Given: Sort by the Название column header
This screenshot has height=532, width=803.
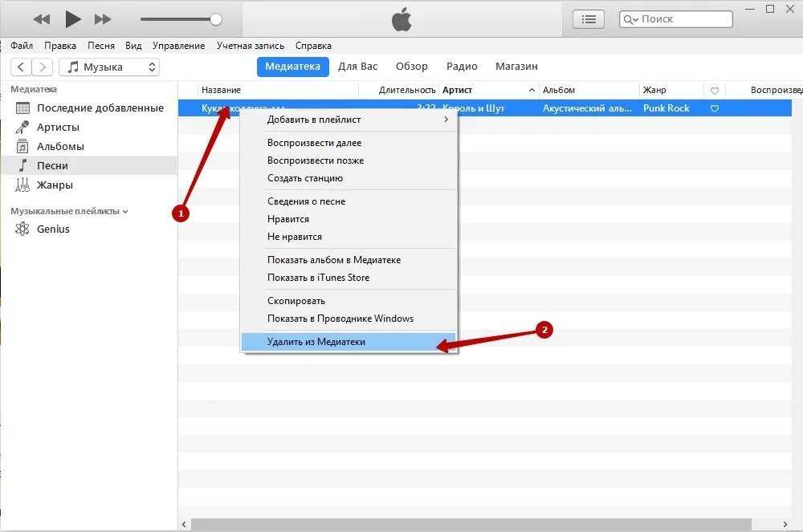Looking at the screenshot, I should (x=278, y=90).
